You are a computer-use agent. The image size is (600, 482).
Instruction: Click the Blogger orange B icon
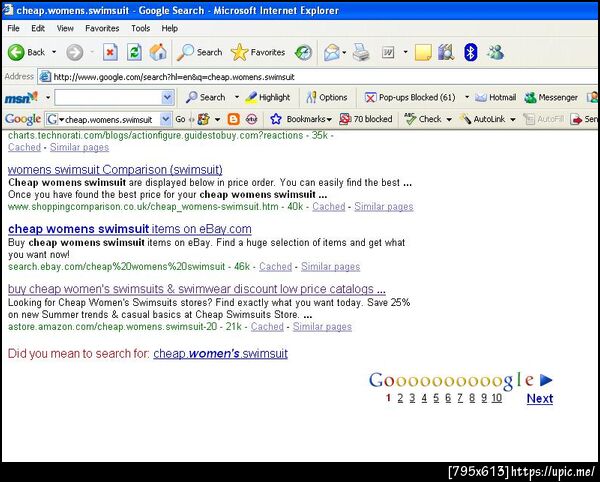coord(233,119)
